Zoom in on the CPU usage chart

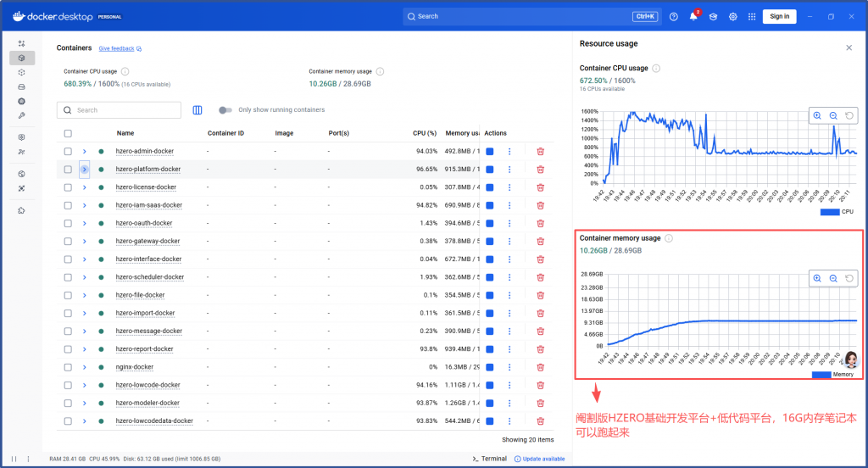[817, 115]
